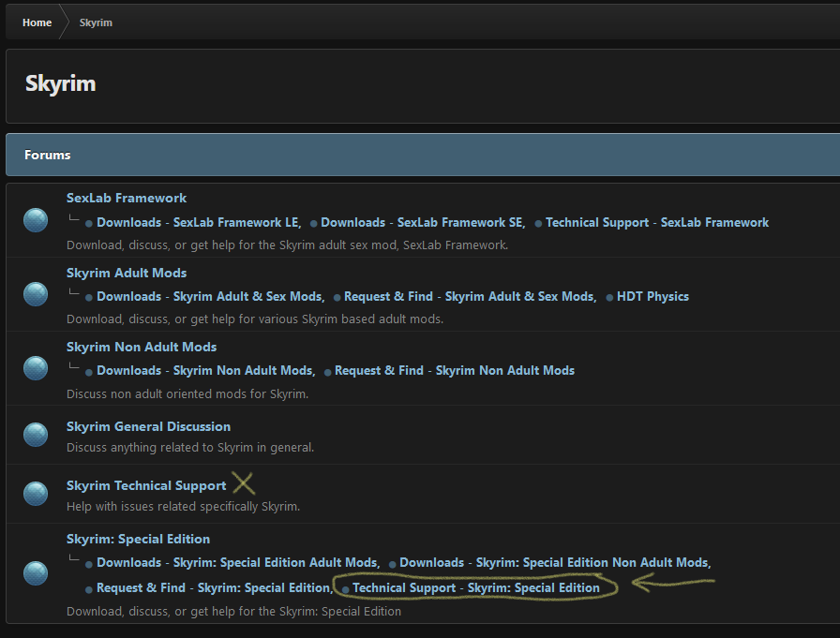Open the Skyrim: Special Edition forum
This screenshot has width=840, height=638.
[x=138, y=539]
